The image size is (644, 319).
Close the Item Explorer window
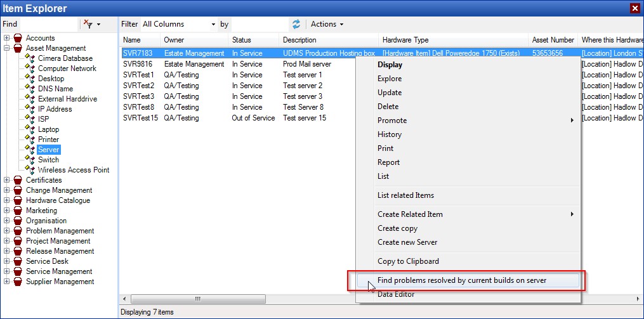tap(635, 8)
